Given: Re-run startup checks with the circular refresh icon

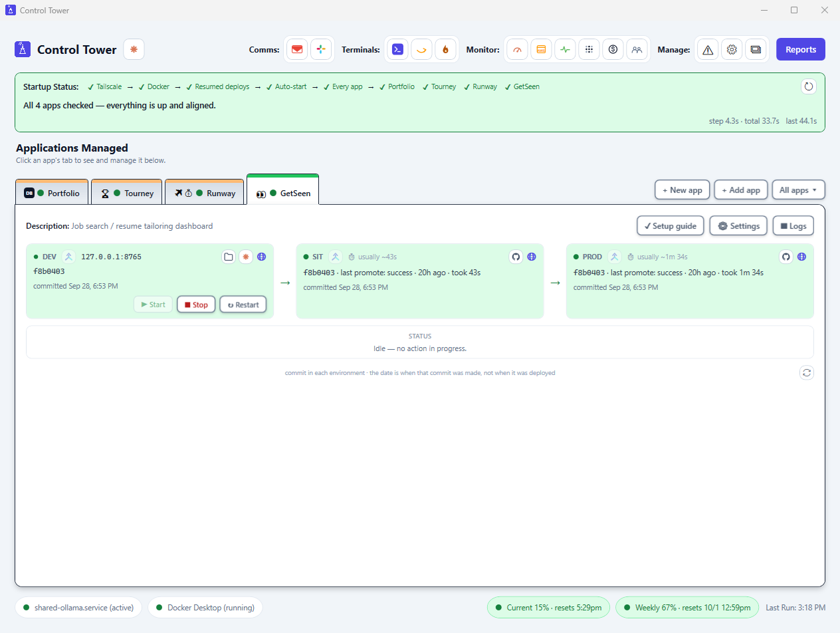Looking at the screenshot, I should point(809,86).
